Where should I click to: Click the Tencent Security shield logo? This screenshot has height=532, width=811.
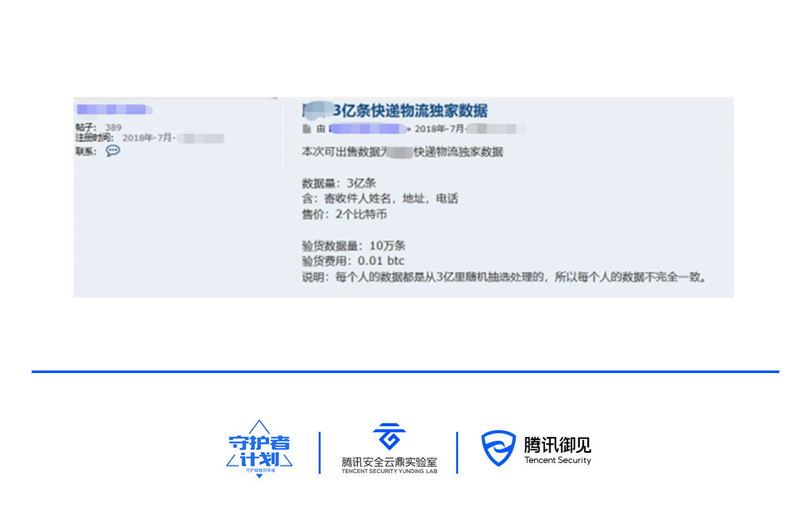point(498,449)
